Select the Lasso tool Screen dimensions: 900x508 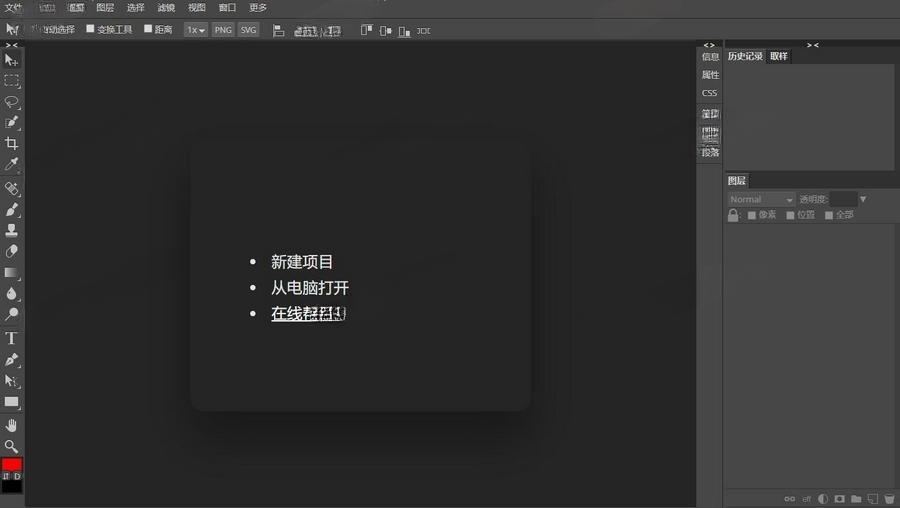tap(12, 102)
